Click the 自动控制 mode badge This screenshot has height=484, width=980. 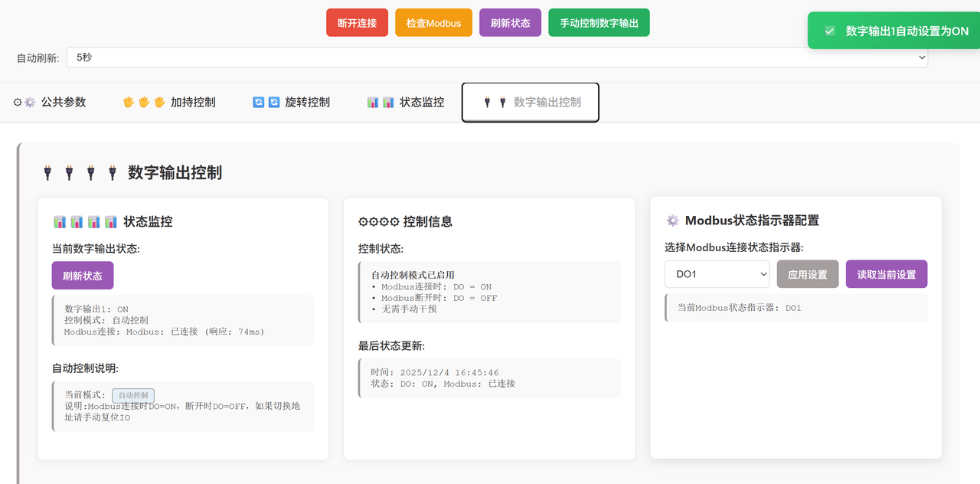click(x=133, y=395)
